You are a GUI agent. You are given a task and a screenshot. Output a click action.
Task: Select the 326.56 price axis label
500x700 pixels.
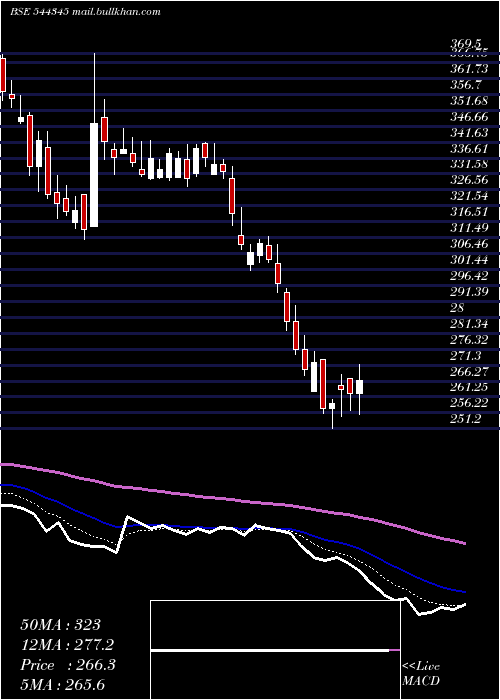pyautogui.click(x=469, y=180)
